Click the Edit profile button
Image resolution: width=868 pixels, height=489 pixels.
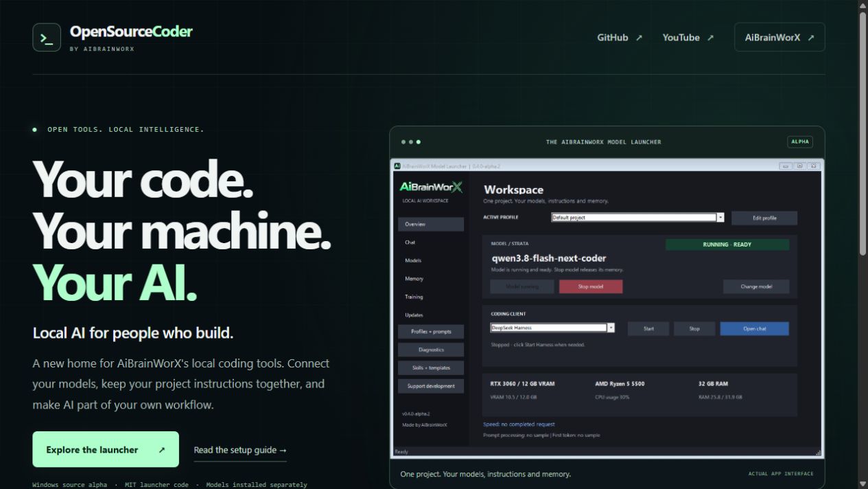coord(764,218)
